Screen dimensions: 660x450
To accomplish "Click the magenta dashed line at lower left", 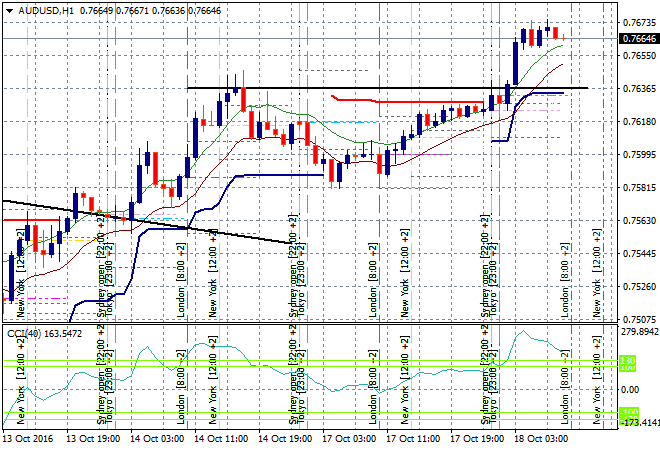I will point(45,298).
